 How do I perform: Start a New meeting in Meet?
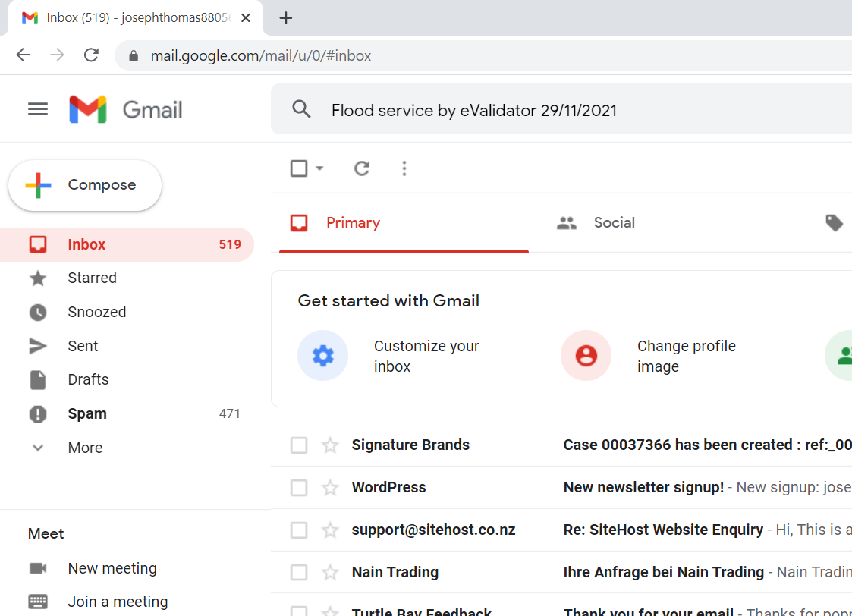point(112,568)
